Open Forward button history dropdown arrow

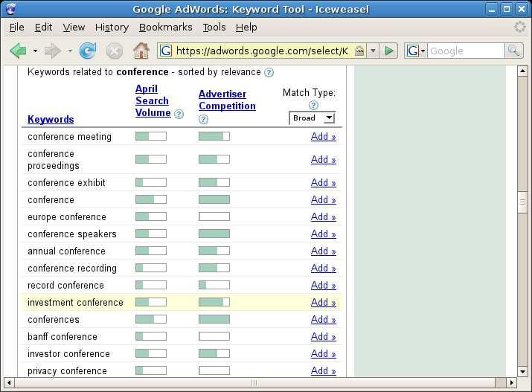pyautogui.click(x=70, y=51)
